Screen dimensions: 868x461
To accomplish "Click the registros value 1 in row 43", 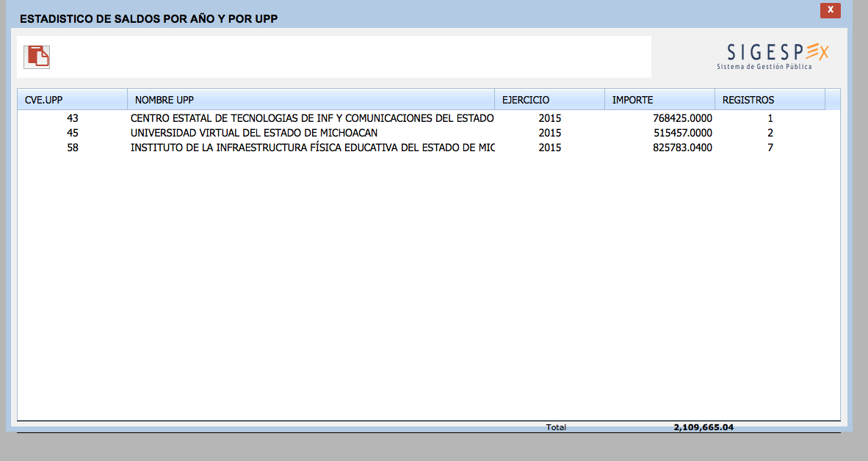I will (x=770, y=118).
